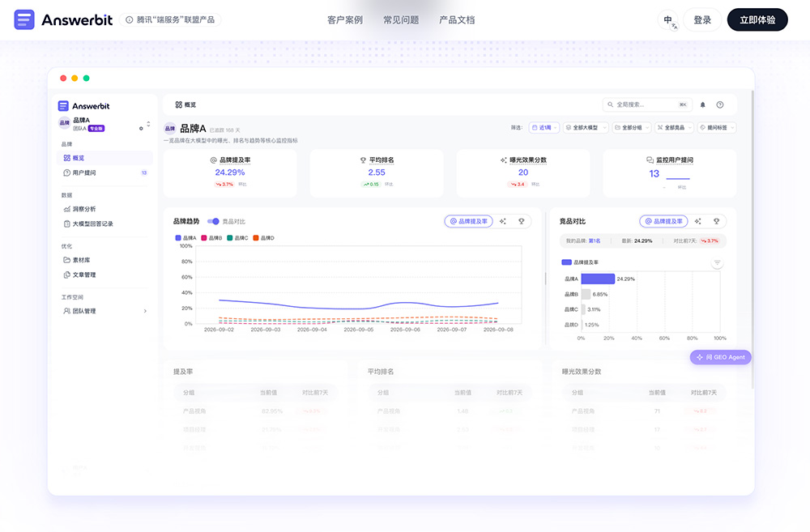The height and width of the screenshot is (532, 810).
Task: Click the 2.55 average rank value
Action: (377, 172)
